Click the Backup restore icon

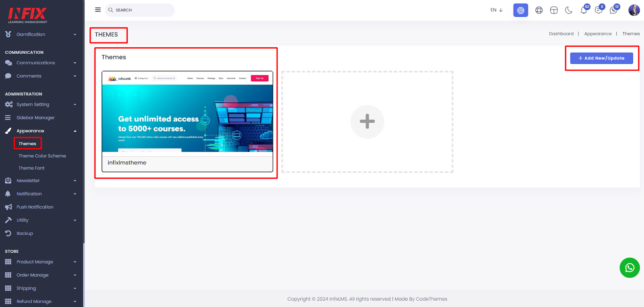8,233
